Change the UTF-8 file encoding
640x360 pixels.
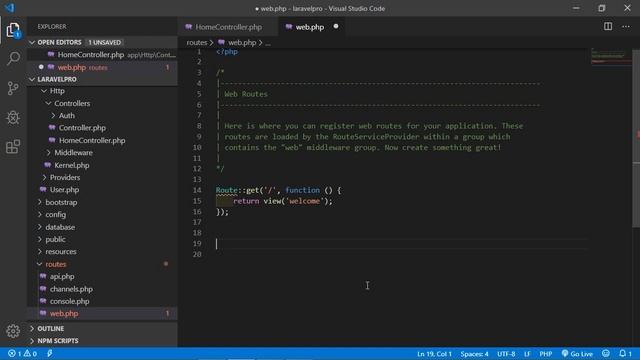[x=506, y=354]
